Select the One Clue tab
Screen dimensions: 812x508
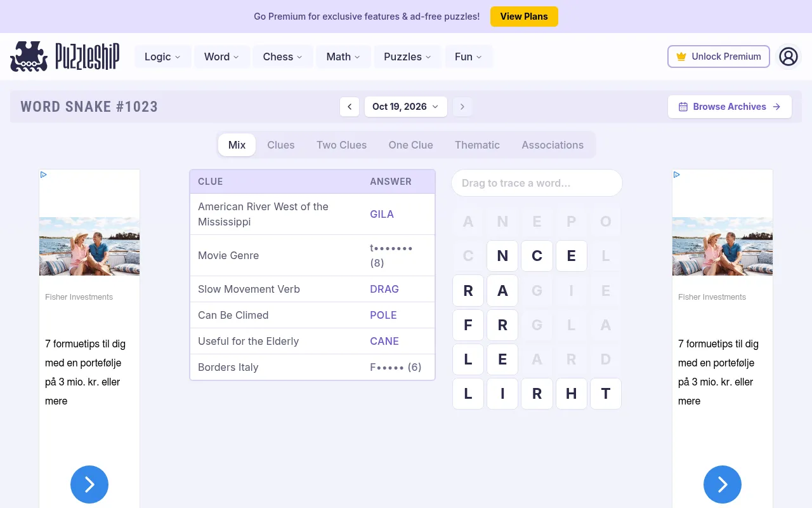coord(411,145)
